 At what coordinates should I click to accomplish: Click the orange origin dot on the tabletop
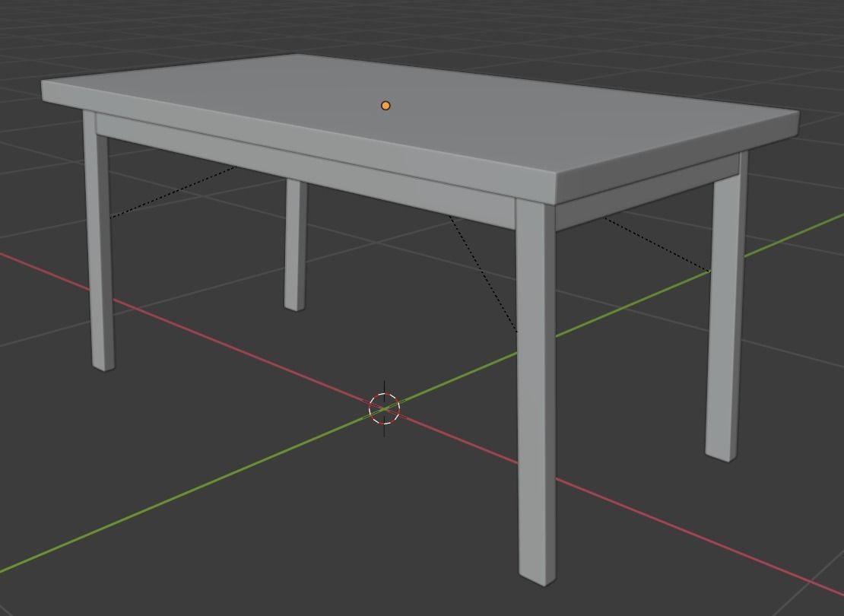[386, 106]
